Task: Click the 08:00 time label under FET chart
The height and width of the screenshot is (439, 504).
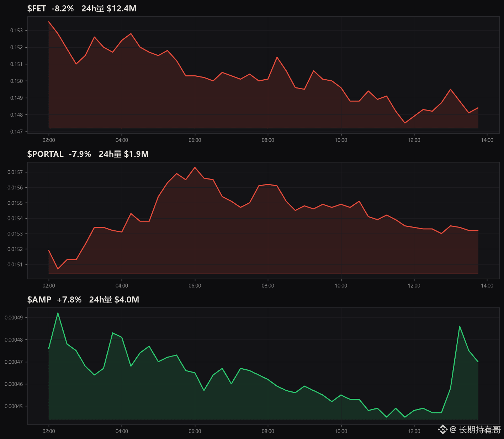Action: (x=268, y=140)
